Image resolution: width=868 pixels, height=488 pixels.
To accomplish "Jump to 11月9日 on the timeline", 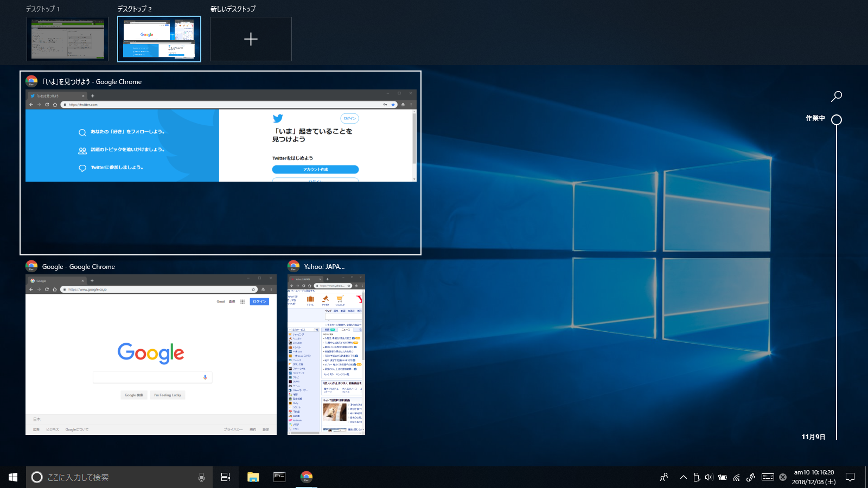I will coord(814,437).
